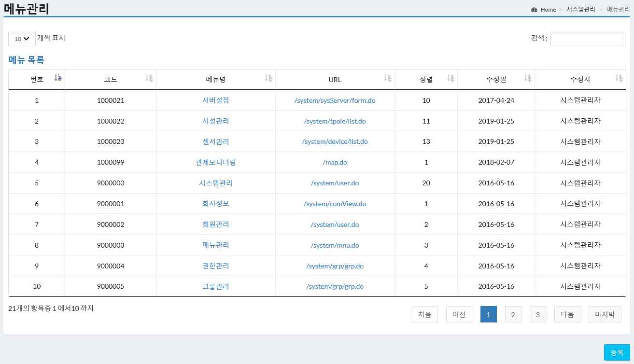
Task: Open the 메뉴관리 menu link in table
Action: tap(216, 245)
